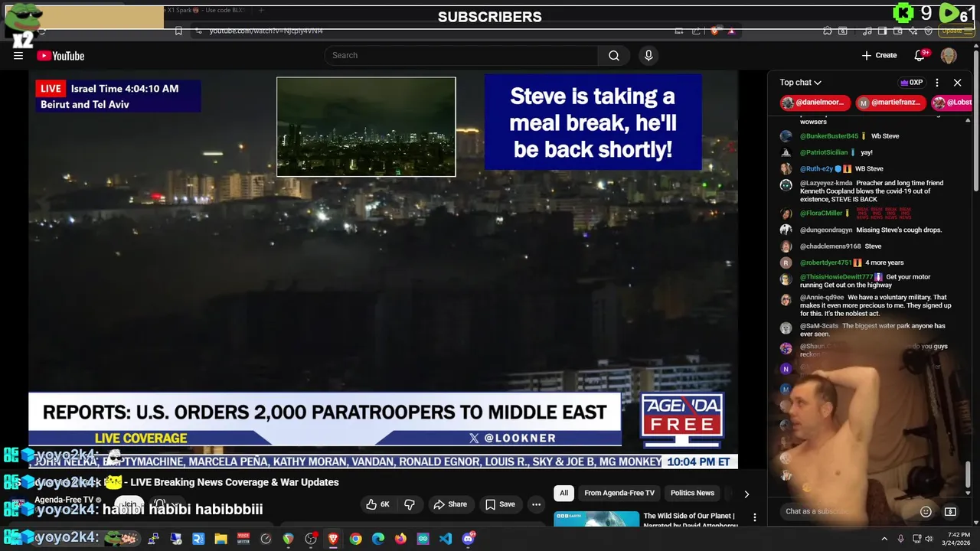Expand the Top chat dropdown
The image size is (980, 551).
click(800, 83)
